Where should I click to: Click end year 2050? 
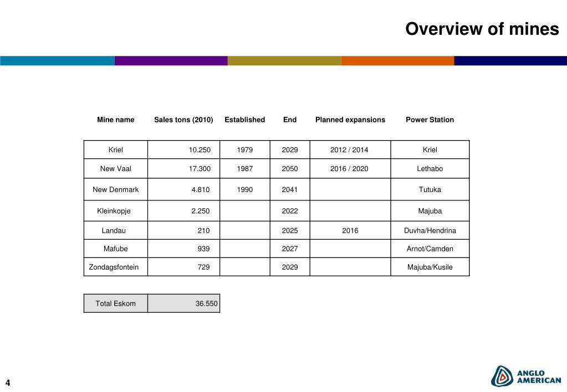[290, 169]
